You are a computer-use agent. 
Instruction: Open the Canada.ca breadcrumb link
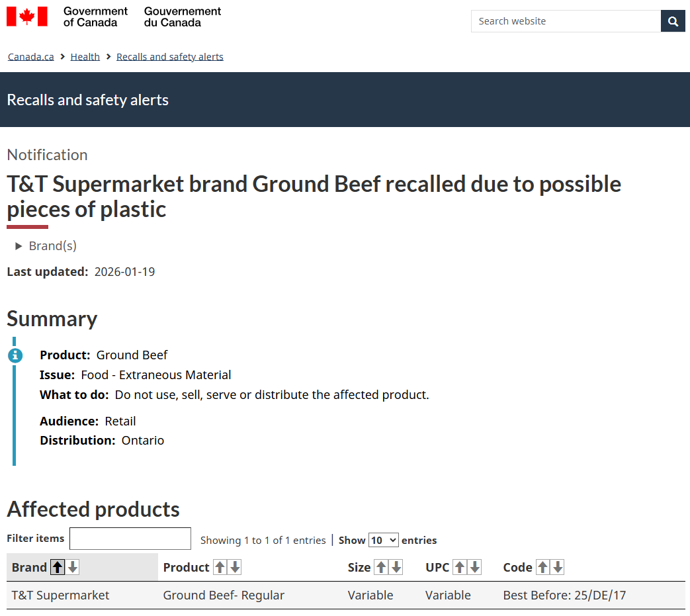click(31, 57)
